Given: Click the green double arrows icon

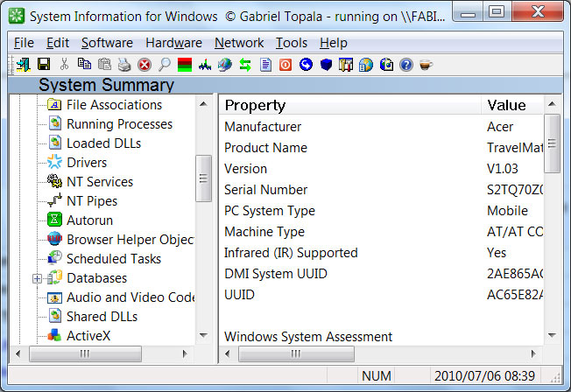Looking at the screenshot, I should [x=245, y=65].
